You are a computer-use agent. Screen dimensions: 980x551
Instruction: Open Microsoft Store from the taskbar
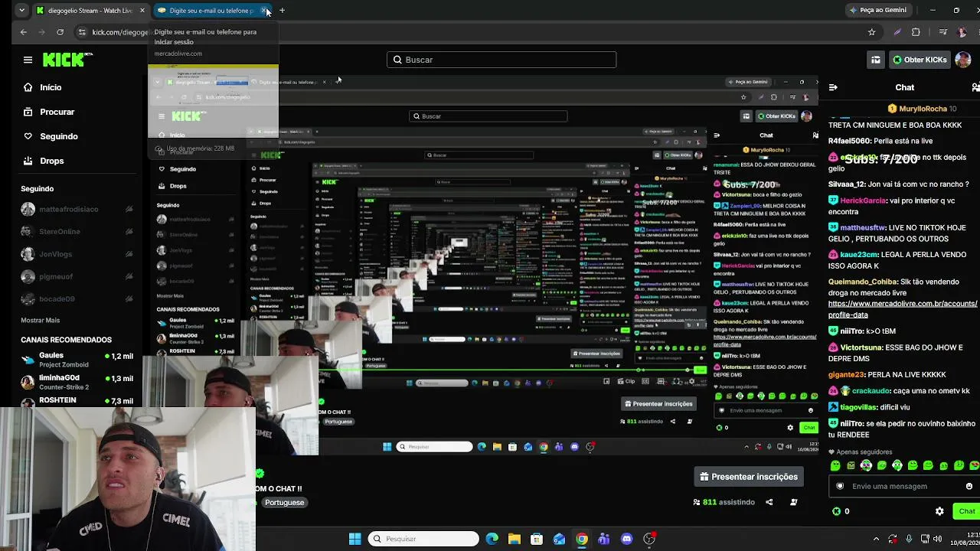tap(537, 539)
